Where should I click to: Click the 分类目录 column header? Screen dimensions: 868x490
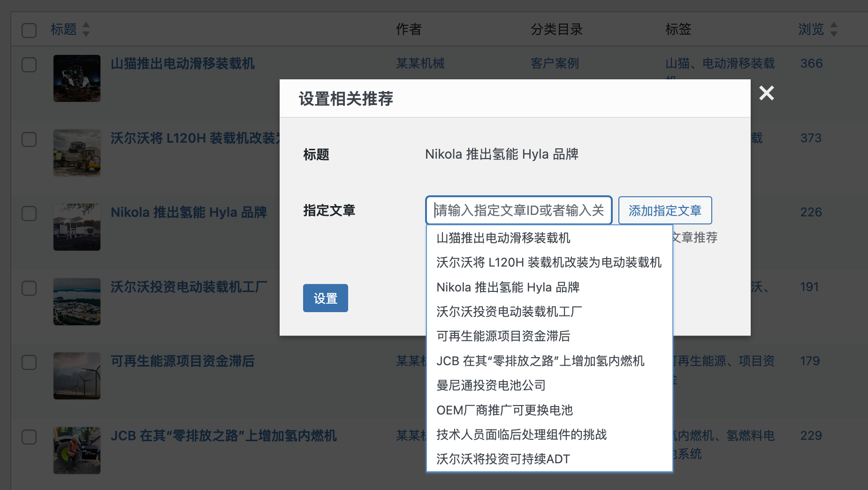point(556,29)
